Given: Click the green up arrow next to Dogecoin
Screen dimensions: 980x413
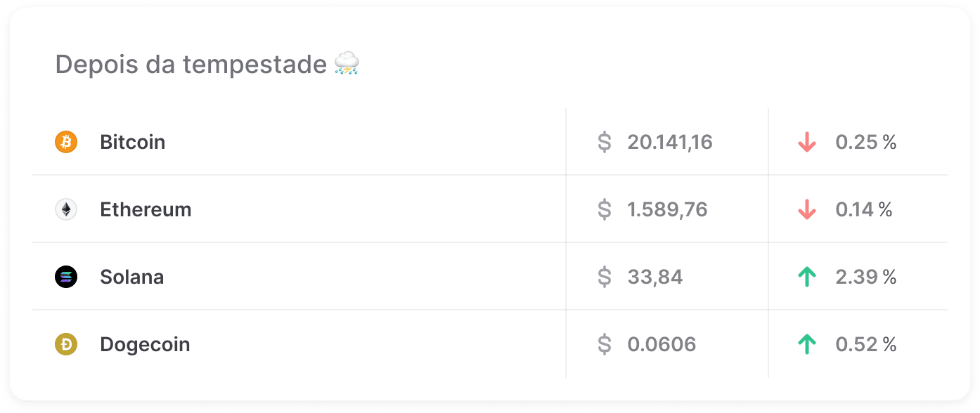Looking at the screenshot, I should (x=807, y=344).
